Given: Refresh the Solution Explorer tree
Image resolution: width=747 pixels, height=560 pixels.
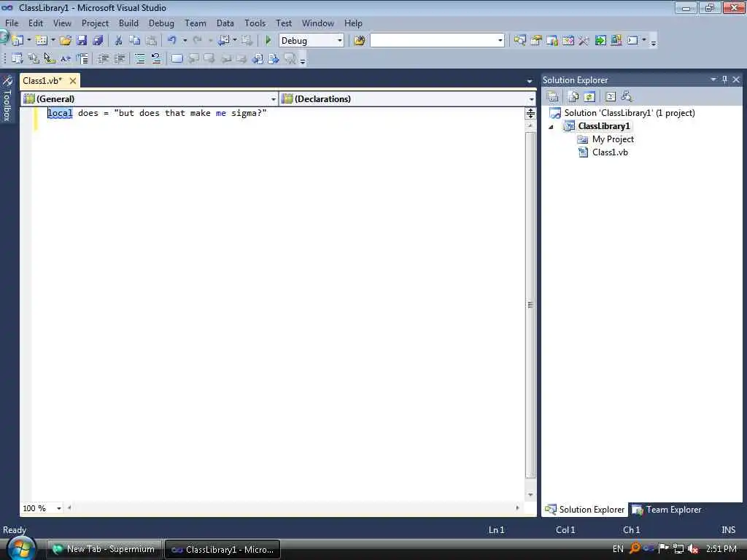Looking at the screenshot, I should [589, 97].
